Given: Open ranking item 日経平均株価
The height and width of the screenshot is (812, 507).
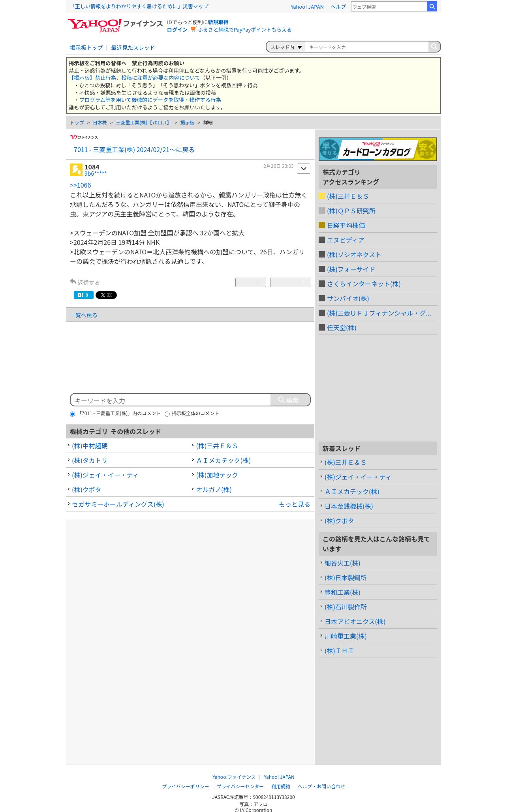Looking at the screenshot, I should [x=346, y=226].
